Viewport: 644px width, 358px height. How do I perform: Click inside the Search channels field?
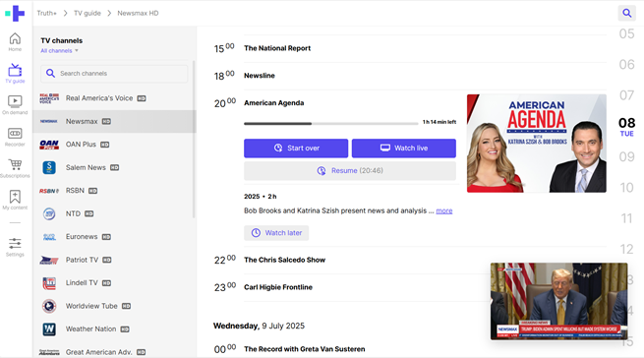click(x=114, y=74)
